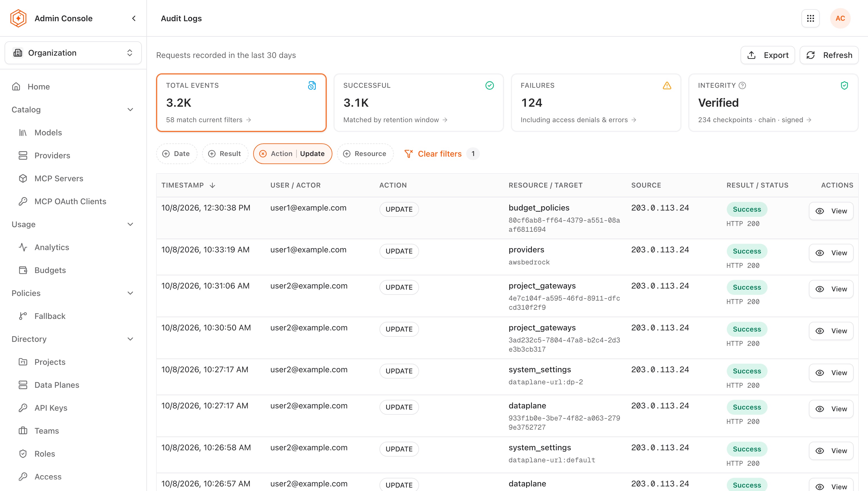This screenshot has height=491, width=868.
Task: Click the User / Actor column header
Action: [295, 185]
